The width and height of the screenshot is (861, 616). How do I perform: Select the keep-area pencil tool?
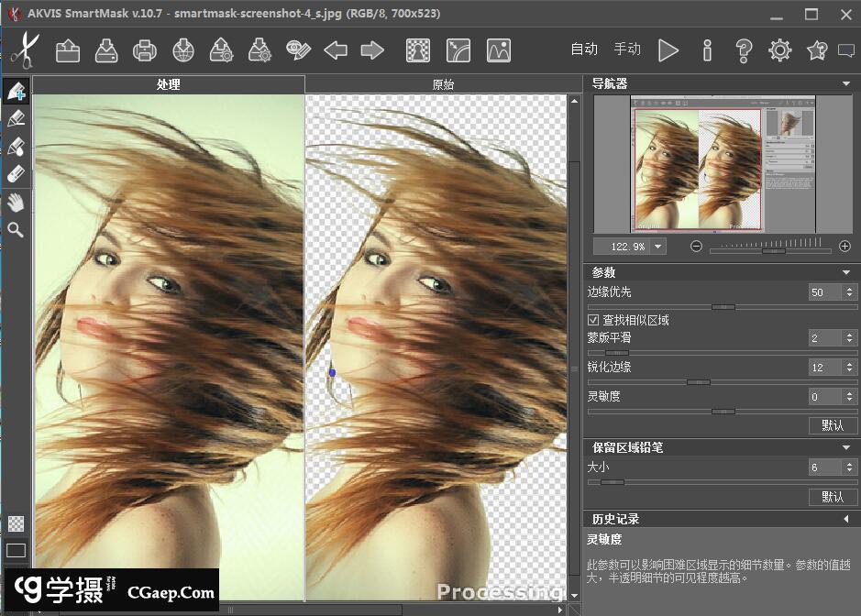(16, 91)
